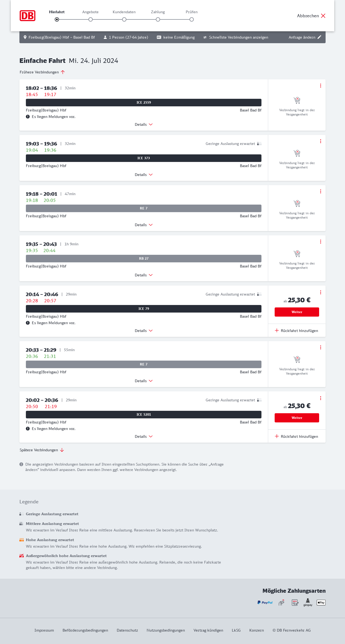
Task: Select the Zahlung progress step
Action: [x=158, y=19]
